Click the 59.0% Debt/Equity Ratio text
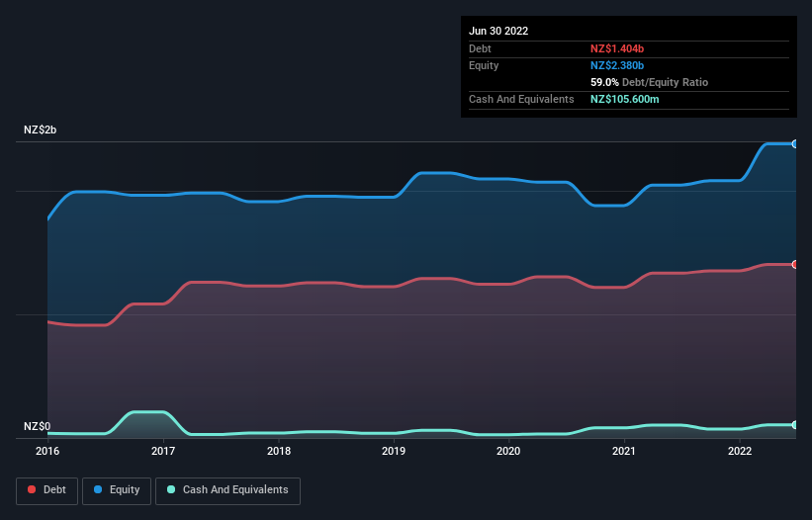 650,82
